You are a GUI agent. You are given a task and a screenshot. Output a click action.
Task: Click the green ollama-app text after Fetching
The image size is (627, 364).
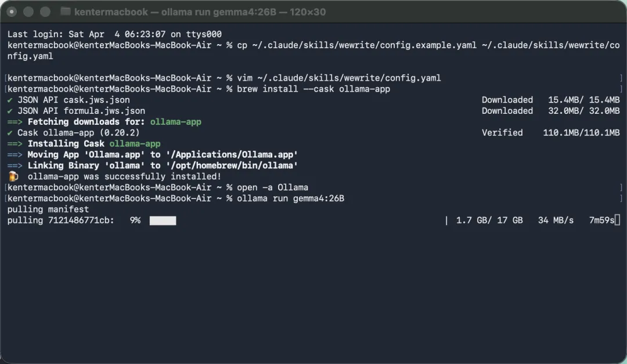click(x=175, y=122)
